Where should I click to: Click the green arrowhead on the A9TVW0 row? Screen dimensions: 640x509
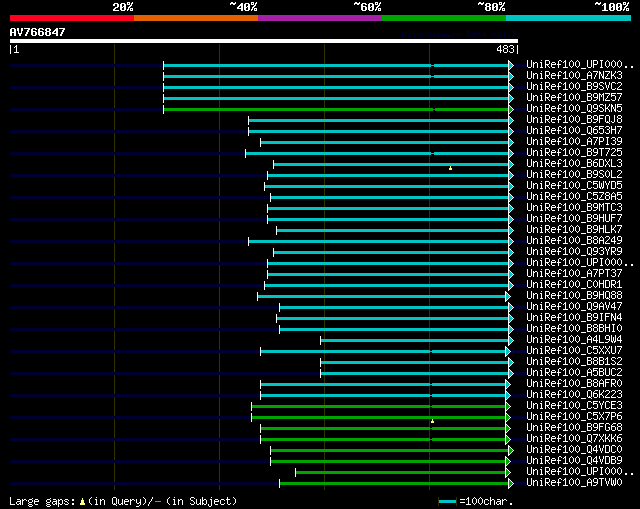point(511,484)
